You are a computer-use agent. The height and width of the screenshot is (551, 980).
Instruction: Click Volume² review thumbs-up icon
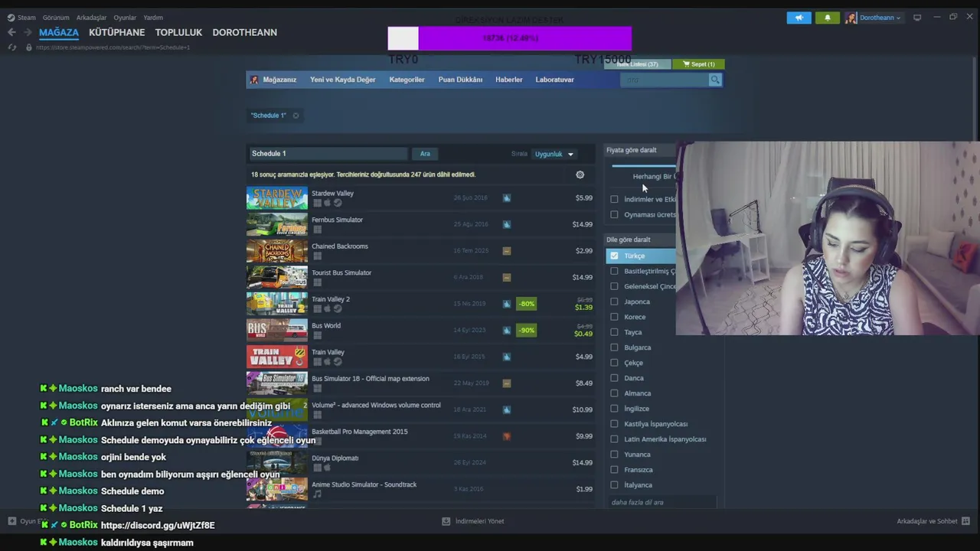point(507,409)
